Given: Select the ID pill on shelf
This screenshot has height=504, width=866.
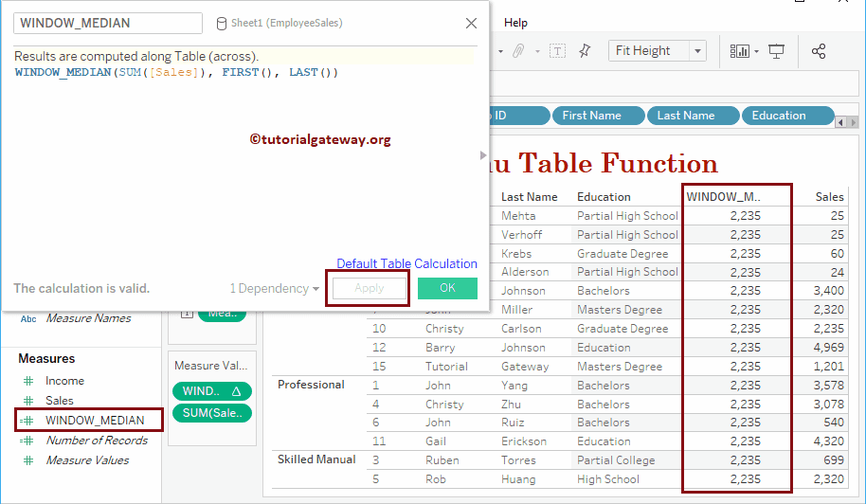Looking at the screenshot, I should (519, 116).
